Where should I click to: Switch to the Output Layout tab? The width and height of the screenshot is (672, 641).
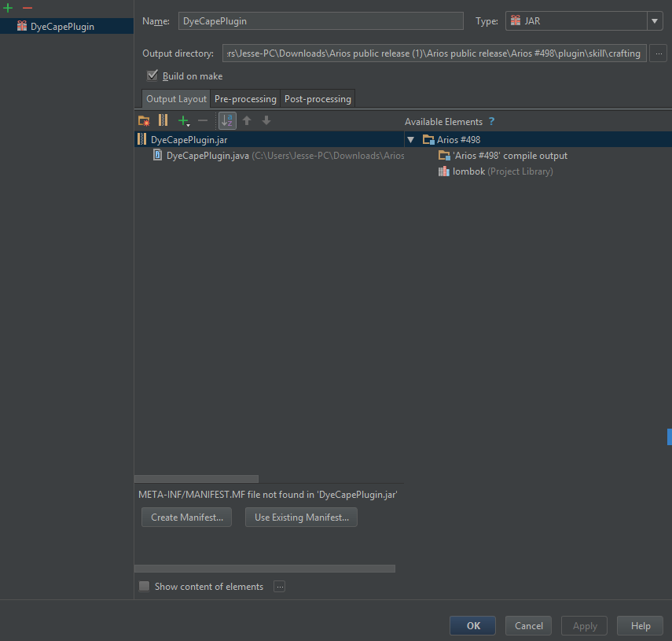point(176,98)
